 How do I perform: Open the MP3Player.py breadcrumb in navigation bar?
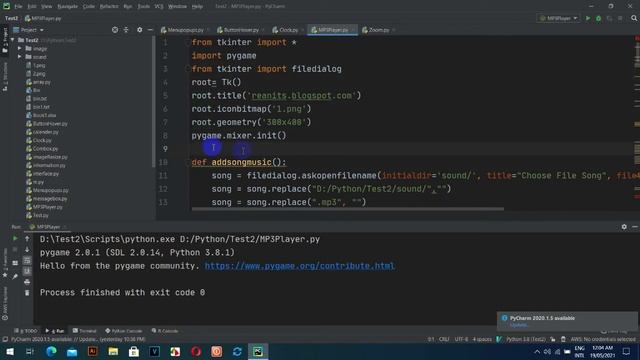coord(43,18)
